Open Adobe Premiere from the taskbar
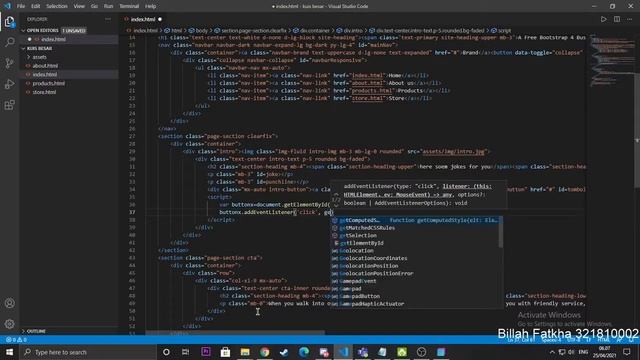 (206, 352)
